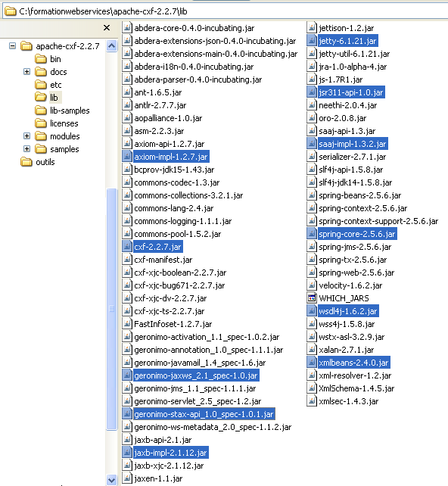The image size is (448, 486).
Task: Select file geronimo-ws-metadata_2.0_spec-1.1.2.jar
Action: click(213, 427)
